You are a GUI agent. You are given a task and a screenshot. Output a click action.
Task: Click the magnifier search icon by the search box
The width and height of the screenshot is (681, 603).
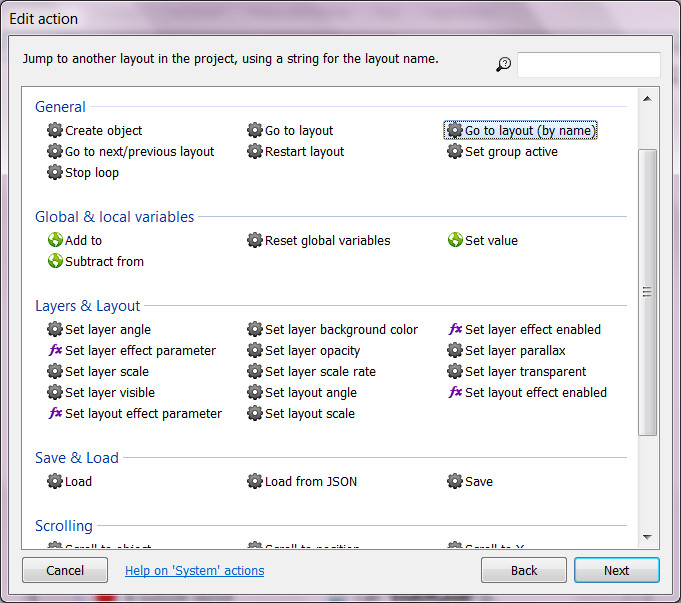pos(503,65)
